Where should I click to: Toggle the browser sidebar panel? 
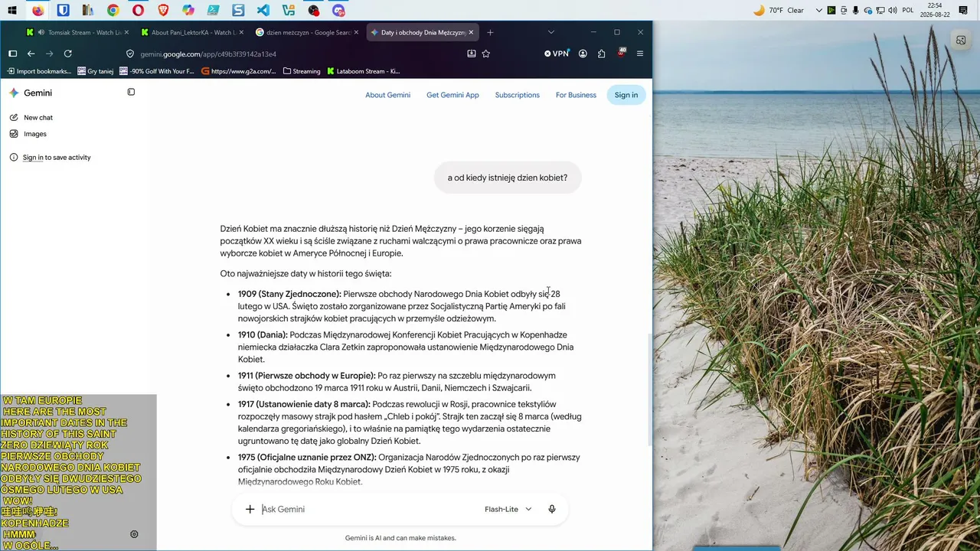pos(12,54)
